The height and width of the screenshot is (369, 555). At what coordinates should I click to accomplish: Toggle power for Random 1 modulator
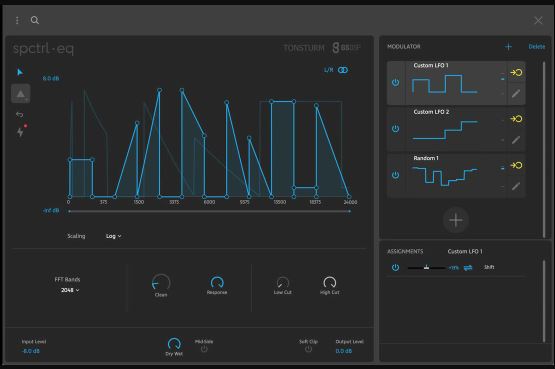coord(395,175)
